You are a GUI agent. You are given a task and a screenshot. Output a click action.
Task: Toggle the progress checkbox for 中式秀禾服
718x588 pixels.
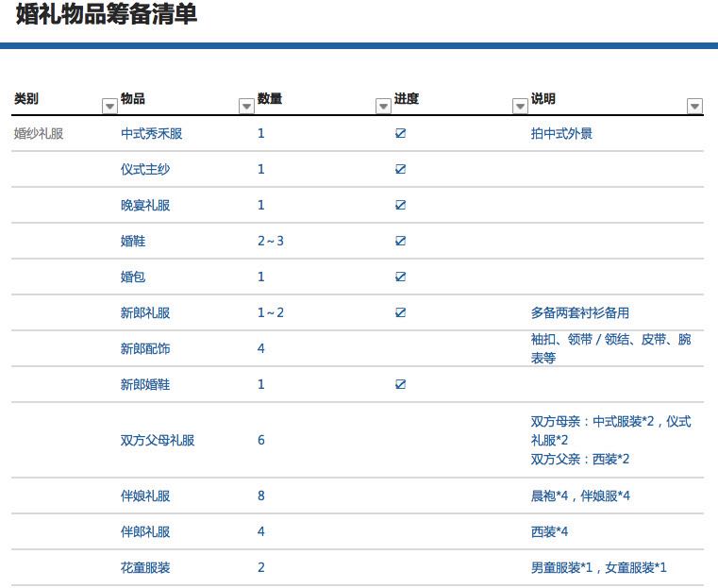400,133
